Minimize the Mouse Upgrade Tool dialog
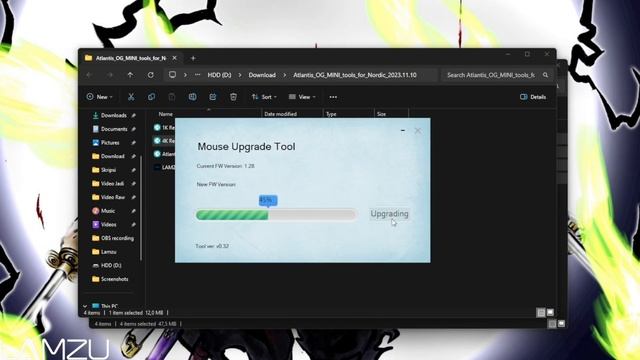 tap(403, 131)
